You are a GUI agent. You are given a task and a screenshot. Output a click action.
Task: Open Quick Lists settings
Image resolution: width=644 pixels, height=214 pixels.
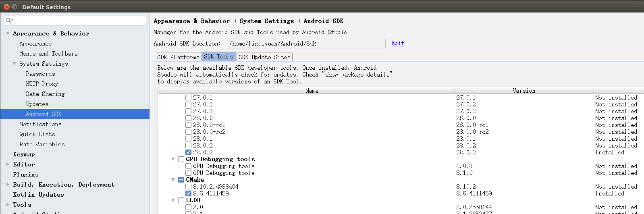pos(37,134)
